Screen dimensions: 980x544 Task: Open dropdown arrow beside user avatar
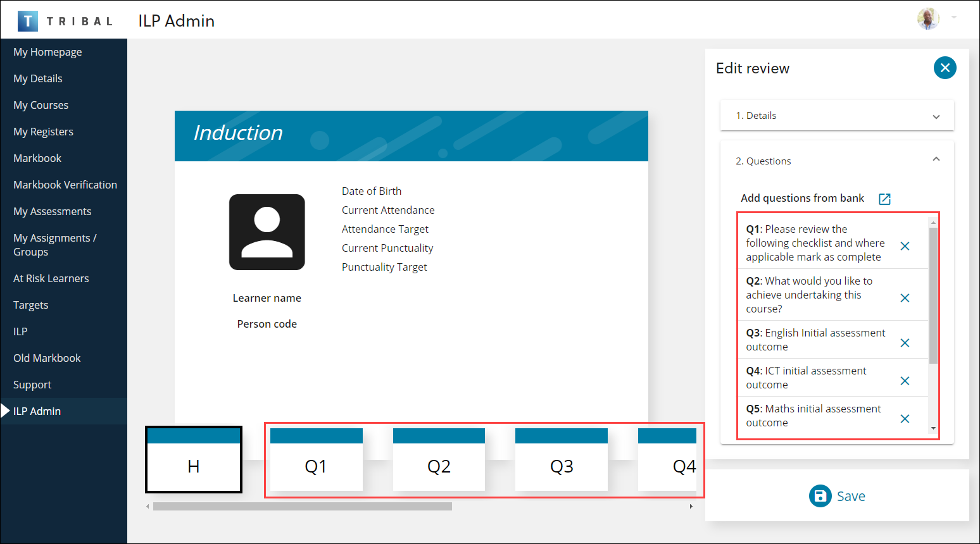pos(953,18)
